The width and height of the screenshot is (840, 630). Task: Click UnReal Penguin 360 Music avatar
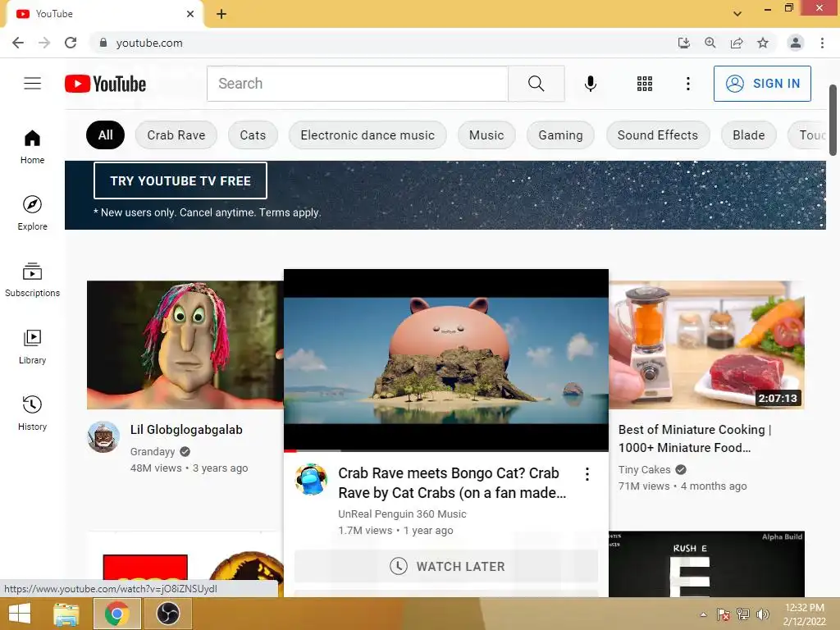(x=311, y=479)
